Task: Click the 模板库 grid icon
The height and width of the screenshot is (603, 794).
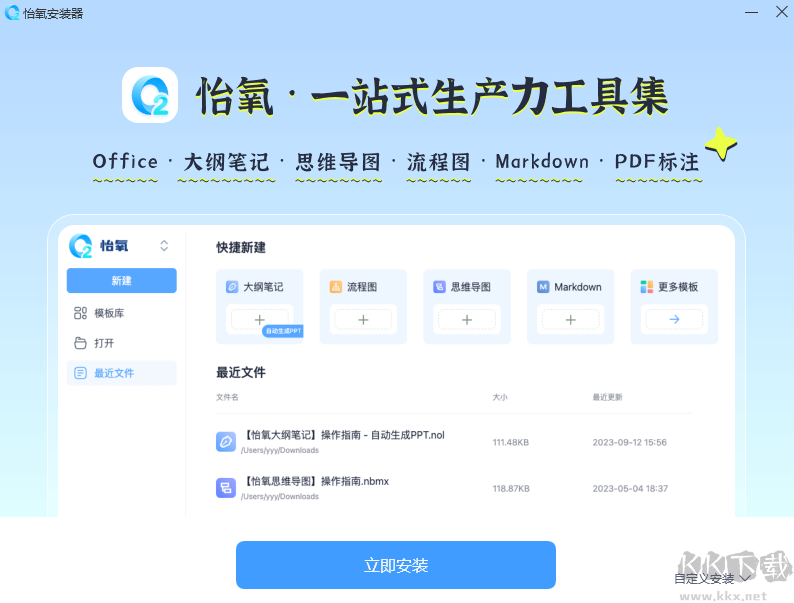Action: click(x=80, y=313)
